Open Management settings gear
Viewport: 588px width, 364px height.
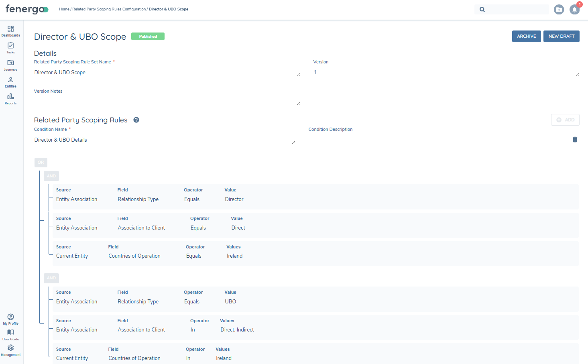[10, 350]
